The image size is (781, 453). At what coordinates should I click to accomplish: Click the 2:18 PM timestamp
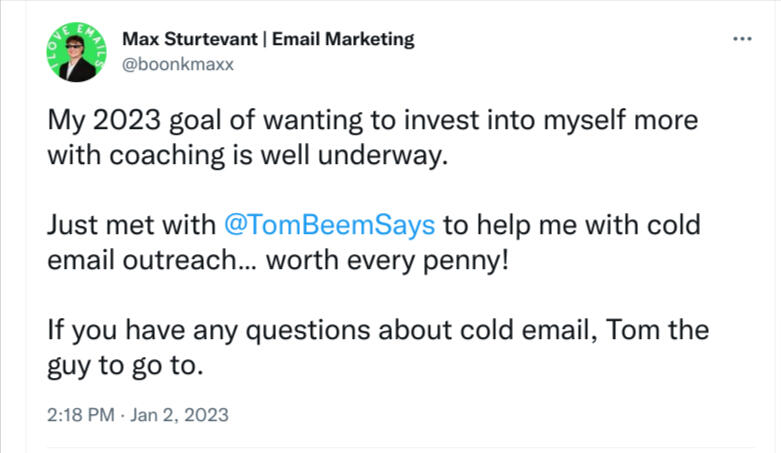[x=80, y=414]
